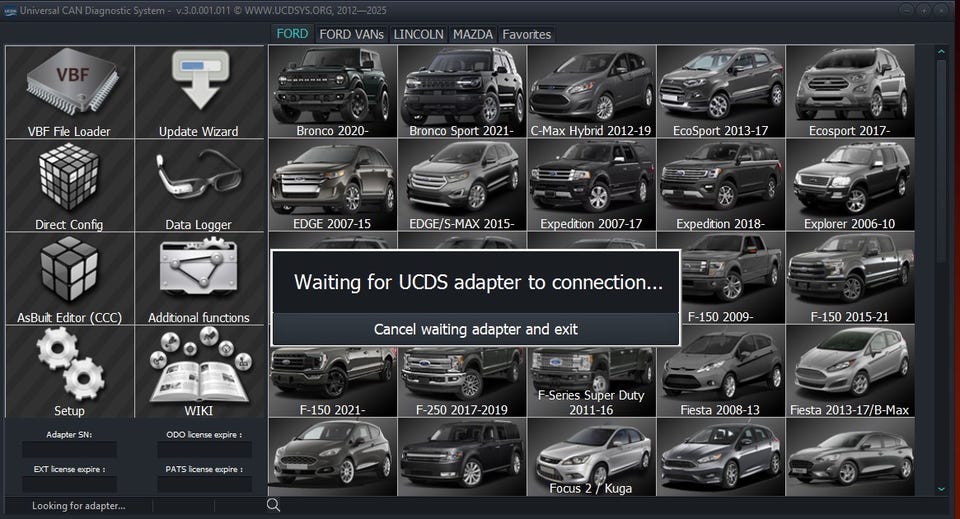Viewport: 960px width, 519px height.
Task: Select the F-250 2017-2019 truck
Action: [x=462, y=383]
